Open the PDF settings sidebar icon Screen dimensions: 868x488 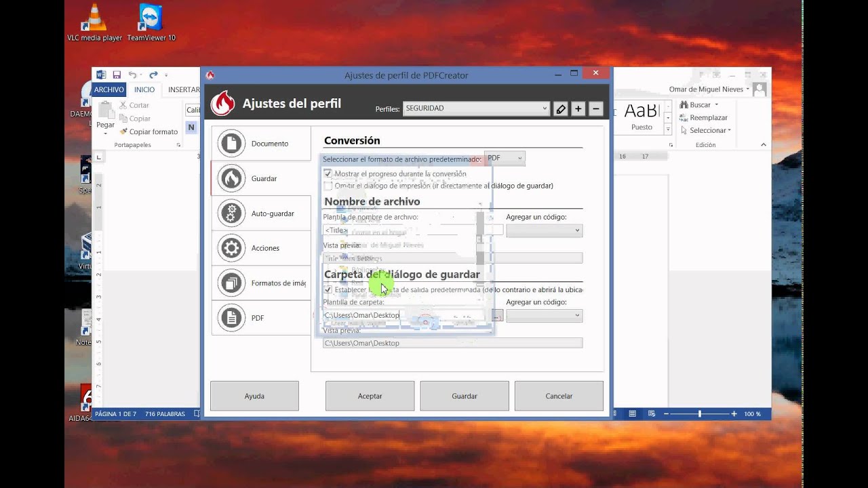pyautogui.click(x=232, y=318)
